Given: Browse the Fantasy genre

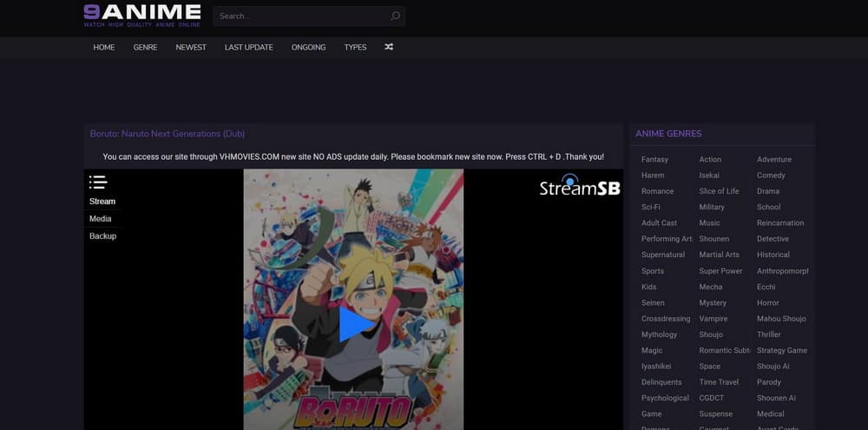Looking at the screenshot, I should 654,160.
